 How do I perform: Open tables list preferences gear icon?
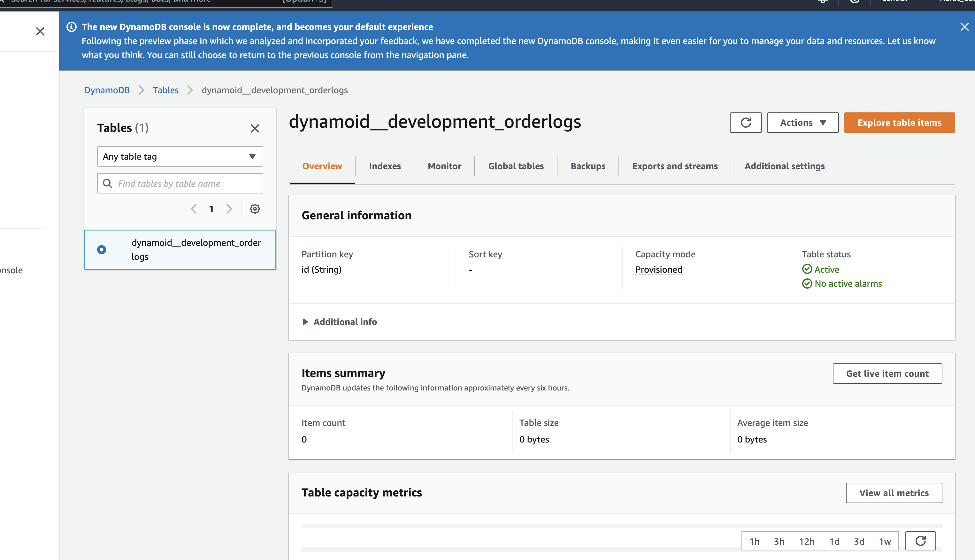255,209
